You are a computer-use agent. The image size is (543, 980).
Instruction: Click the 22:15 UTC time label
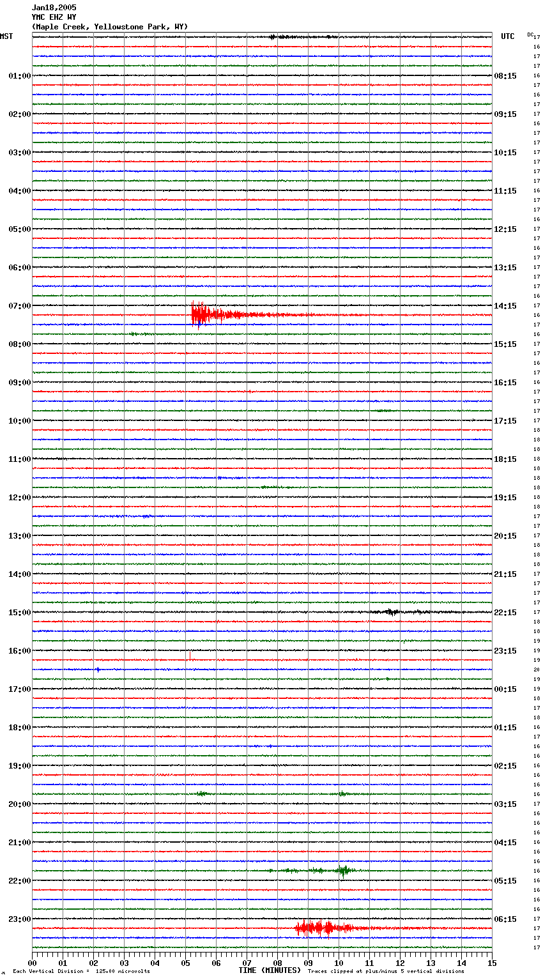505,613
